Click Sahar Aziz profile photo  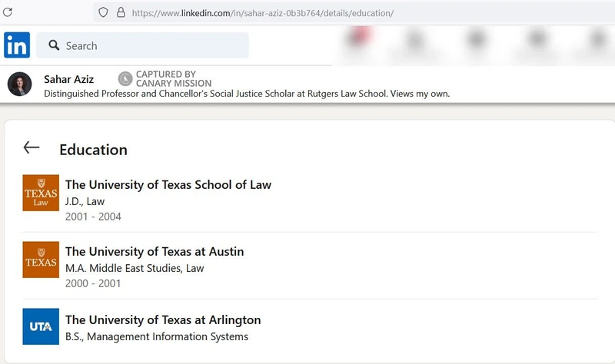[x=20, y=84]
